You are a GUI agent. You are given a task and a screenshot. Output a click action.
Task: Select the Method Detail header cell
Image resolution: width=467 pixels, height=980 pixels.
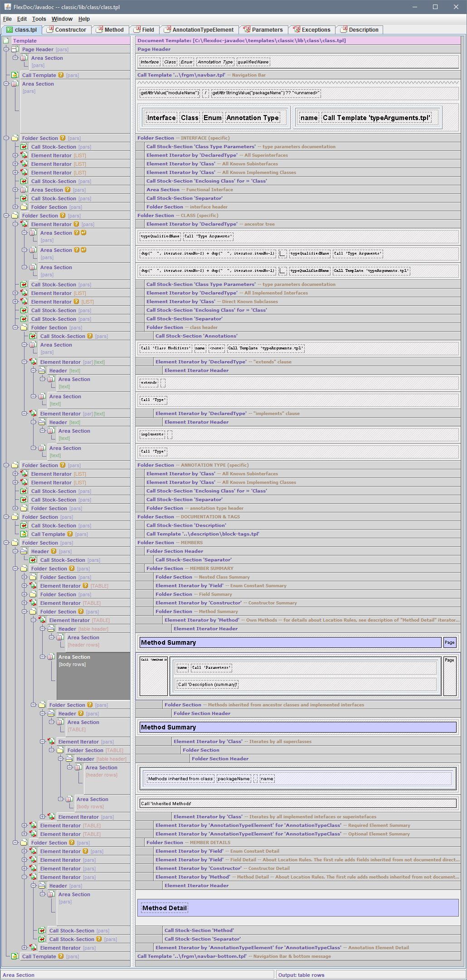pos(164,908)
